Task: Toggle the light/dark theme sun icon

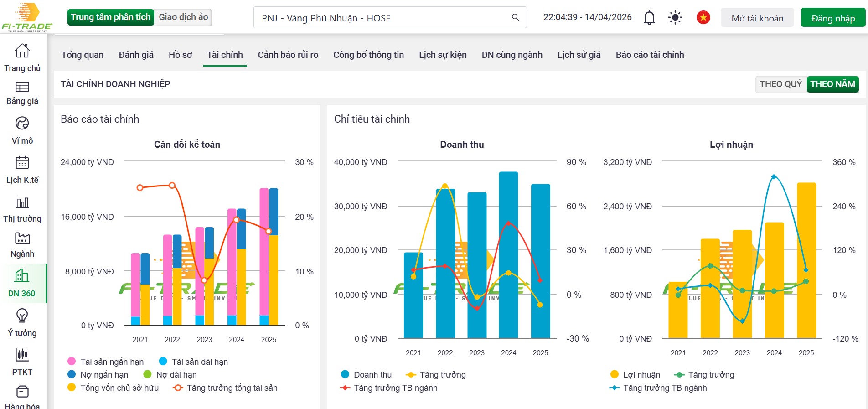Action: click(675, 18)
